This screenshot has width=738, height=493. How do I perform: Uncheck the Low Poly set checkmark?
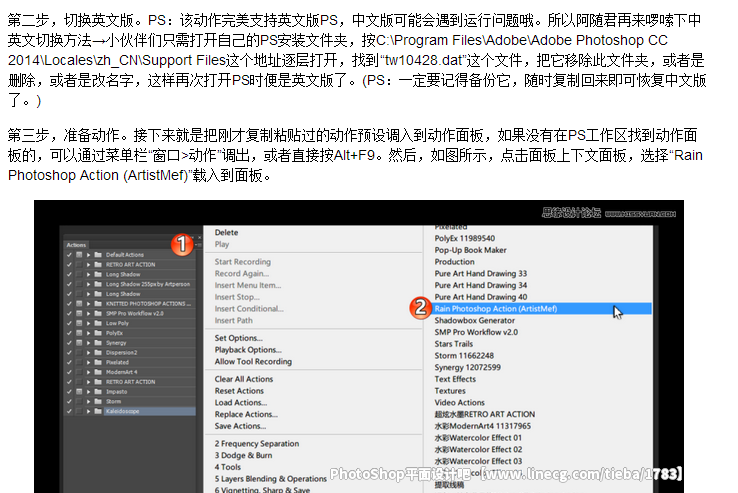coord(69,323)
